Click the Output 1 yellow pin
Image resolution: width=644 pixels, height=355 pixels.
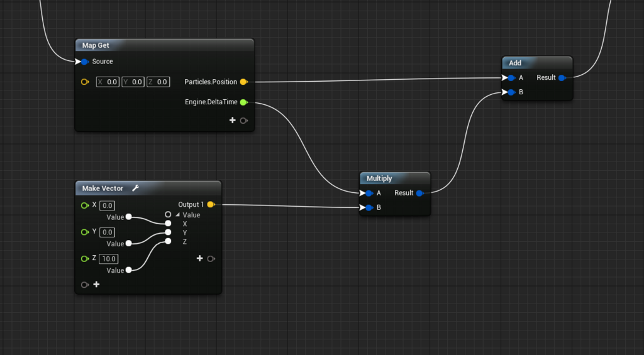pyautogui.click(x=211, y=204)
